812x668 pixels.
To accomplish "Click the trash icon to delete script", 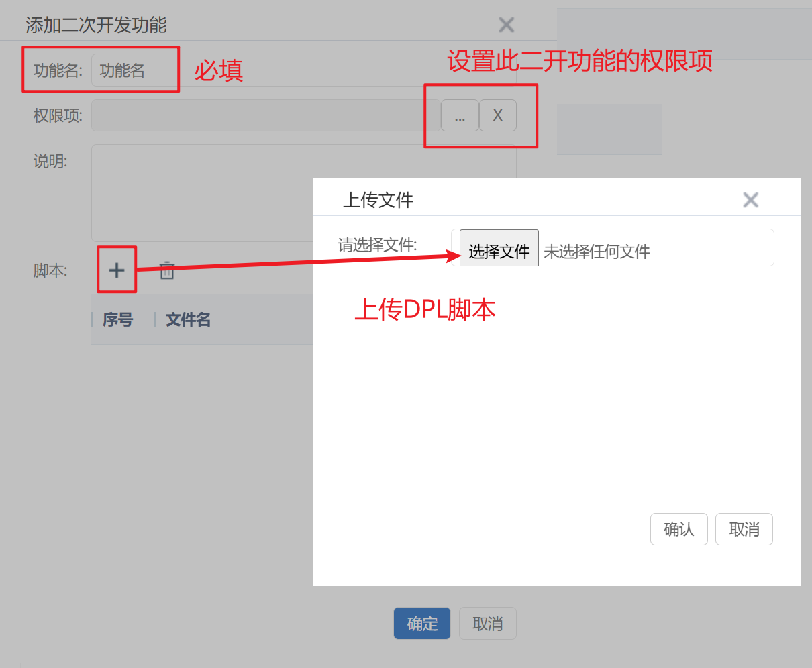I will click(x=167, y=270).
